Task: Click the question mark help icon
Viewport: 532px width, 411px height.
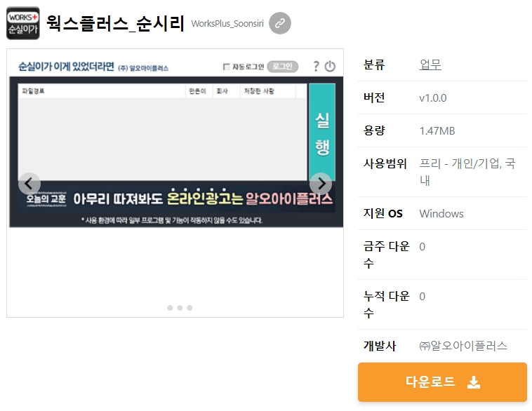Action: (x=316, y=66)
